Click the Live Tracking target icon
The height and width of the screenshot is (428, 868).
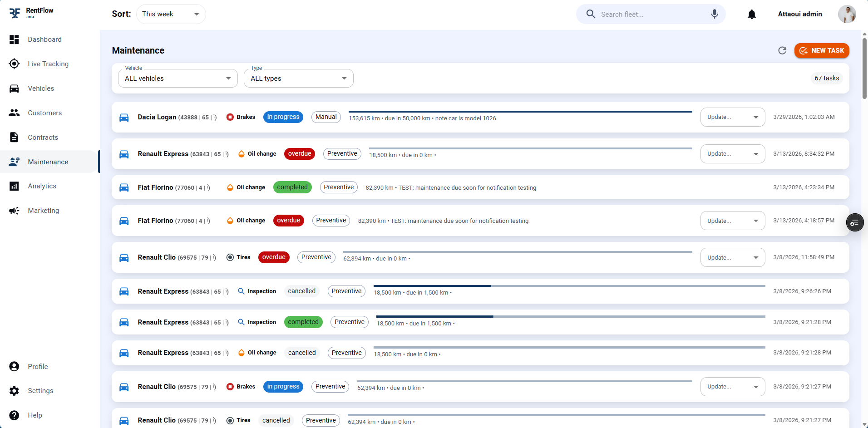[x=14, y=64]
